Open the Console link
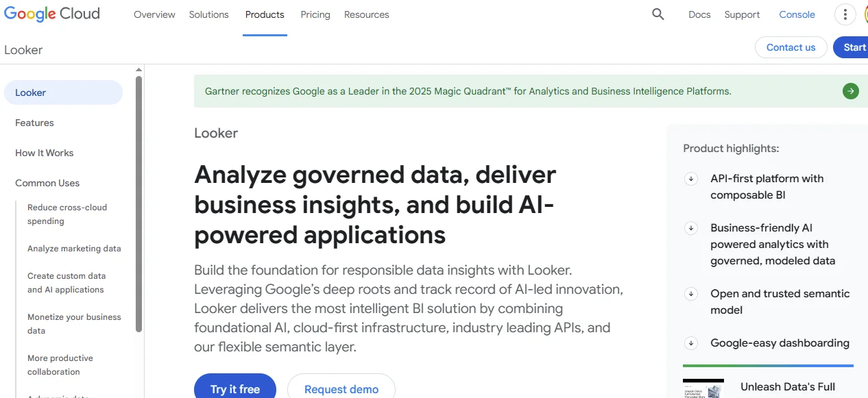The width and height of the screenshot is (868, 398). click(x=797, y=14)
